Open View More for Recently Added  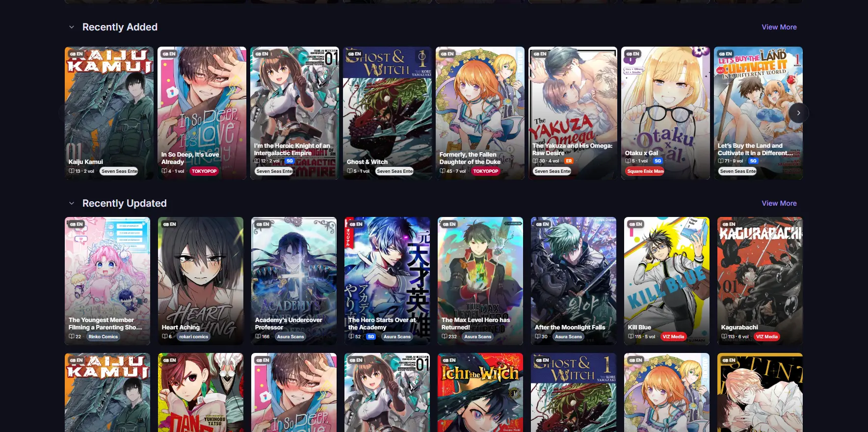pyautogui.click(x=779, y=27)
